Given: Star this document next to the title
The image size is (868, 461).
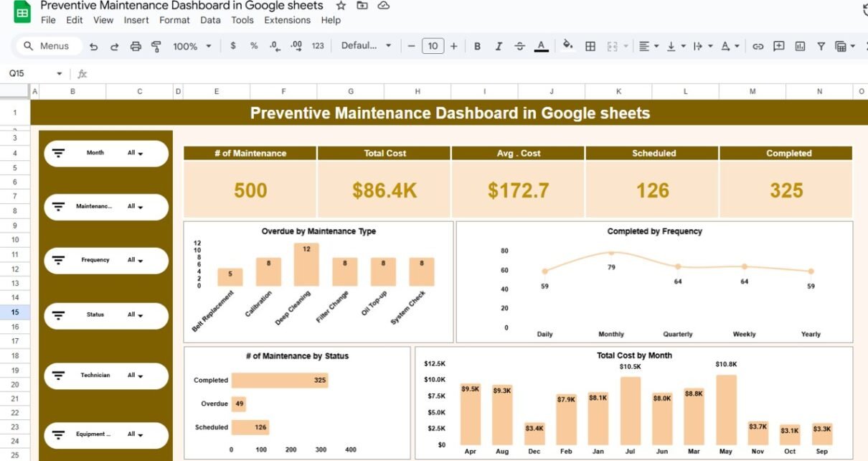Looking at the screenshot, I should pyautogui.click(x=341, y=6).
